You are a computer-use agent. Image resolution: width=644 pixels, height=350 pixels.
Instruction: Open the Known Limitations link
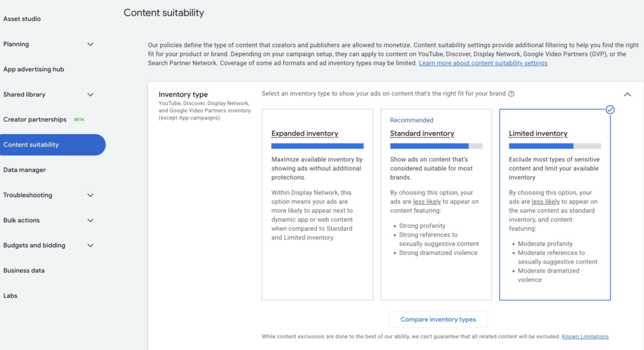pos(585,337)
